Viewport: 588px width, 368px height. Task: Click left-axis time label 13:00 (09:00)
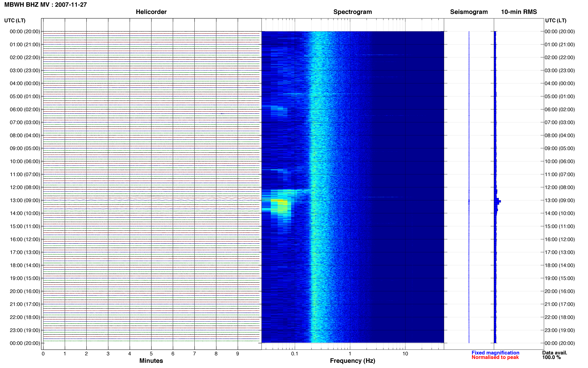pyautogui.click(x=25, y=200)
